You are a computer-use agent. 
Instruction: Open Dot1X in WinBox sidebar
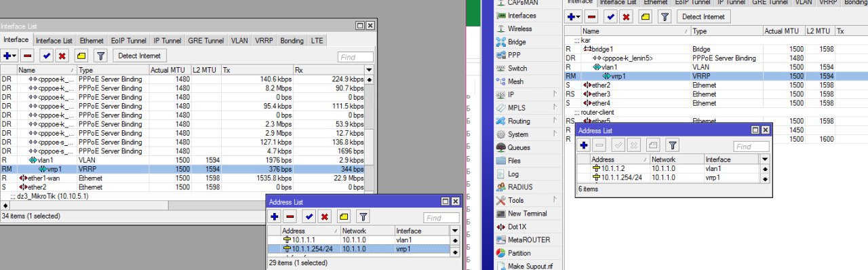pyautogui.click(x=517, y=227)
